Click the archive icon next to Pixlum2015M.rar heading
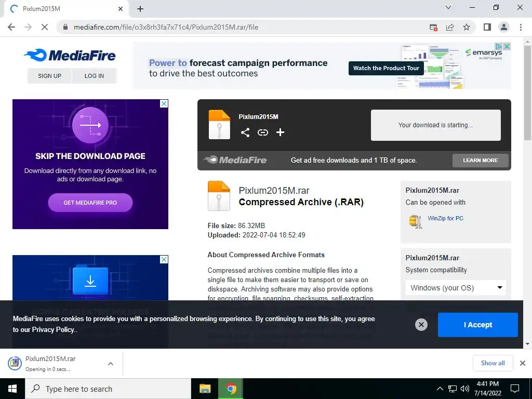Image resolution: width=532 pixels, height=399 pixels. 219,196
